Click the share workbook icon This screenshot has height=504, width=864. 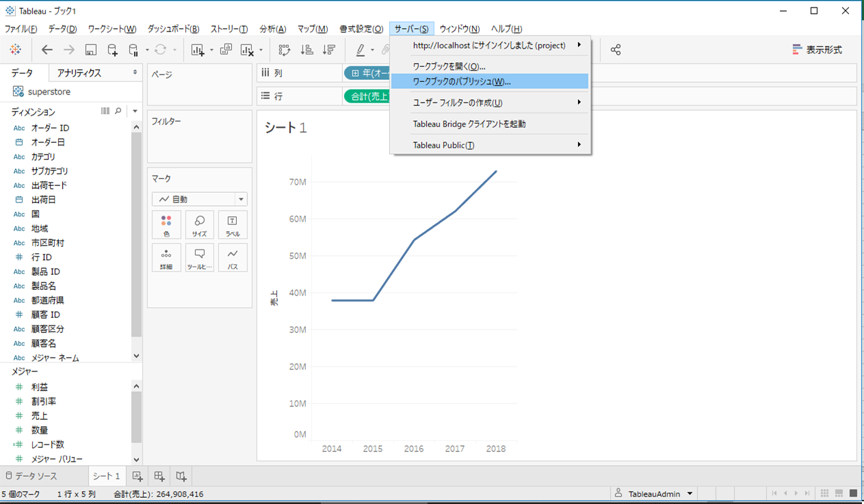coord(616,49)
